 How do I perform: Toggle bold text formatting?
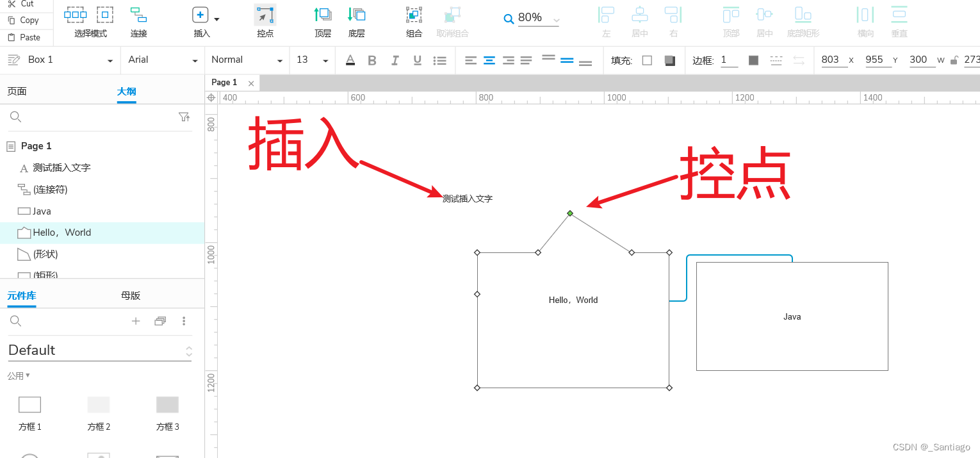point(372,60)
